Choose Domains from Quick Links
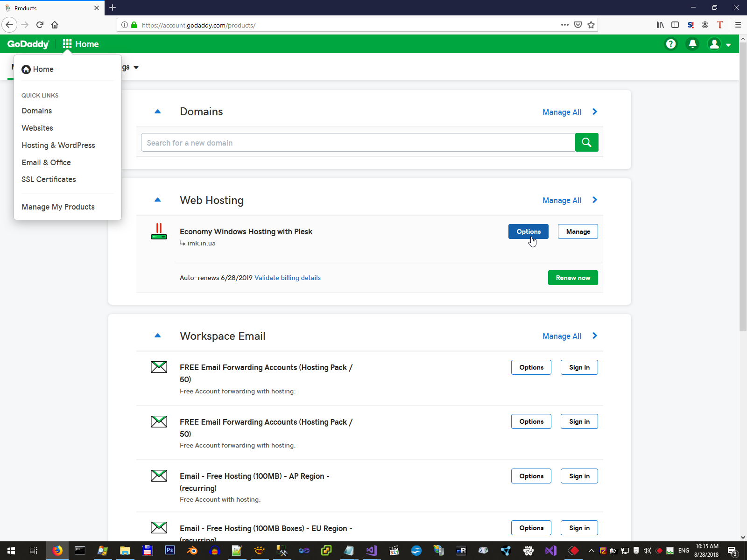Image resolution: width=747 pixels, height=560 pixels. tap(37, 111)
